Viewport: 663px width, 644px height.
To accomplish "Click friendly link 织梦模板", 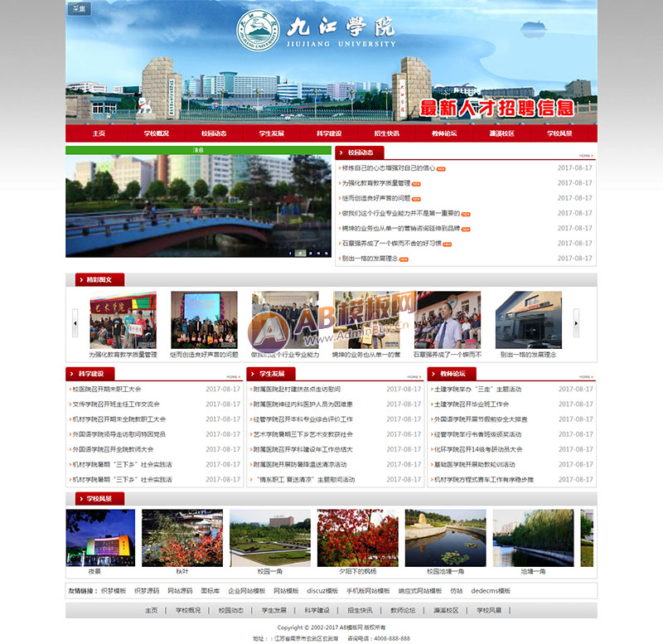I will point(114,591).
